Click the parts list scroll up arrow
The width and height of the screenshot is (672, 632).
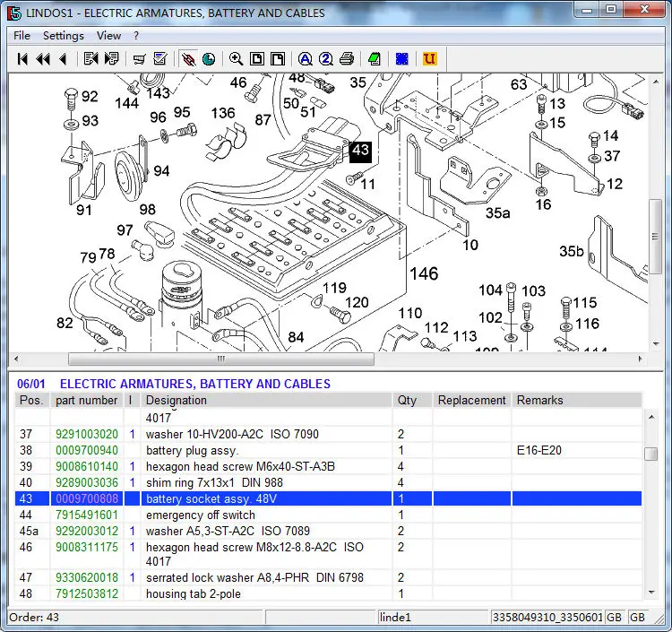(x=651, y=417)
